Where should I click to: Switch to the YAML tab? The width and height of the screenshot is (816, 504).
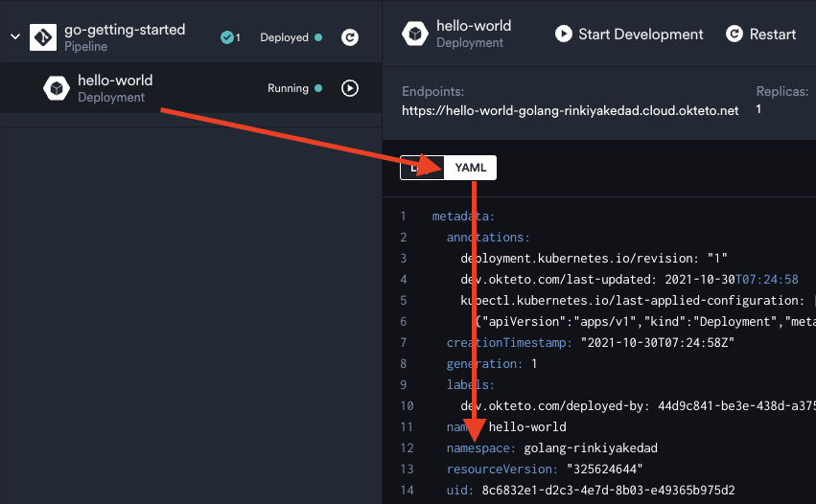[471, 168]
